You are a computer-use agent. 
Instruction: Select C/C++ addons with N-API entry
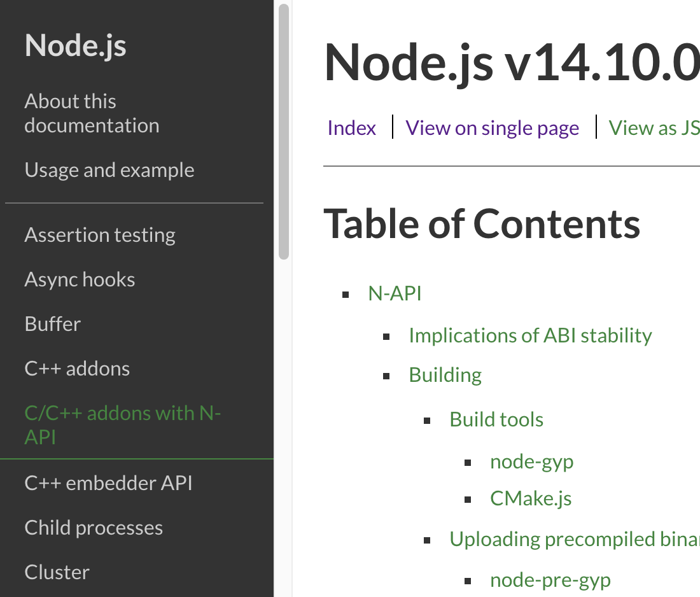pos(122,425)
